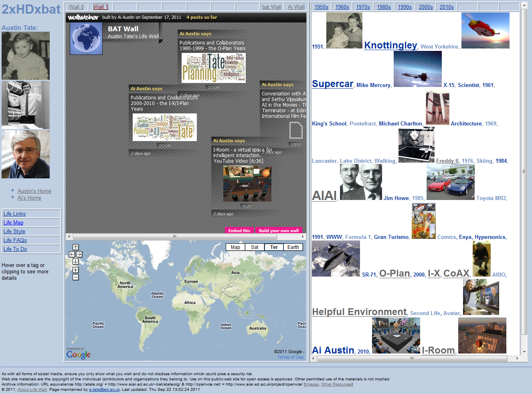The width and height of the screenshot is (532, 394).
Task: Open Ai's Home link
Action: pos(29,198)
